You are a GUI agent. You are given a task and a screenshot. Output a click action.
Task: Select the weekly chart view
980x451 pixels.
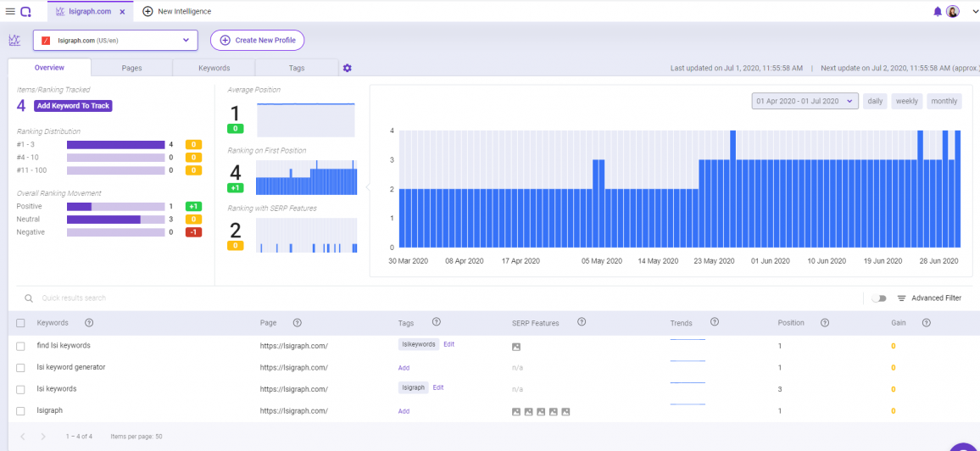pos(907,101)
